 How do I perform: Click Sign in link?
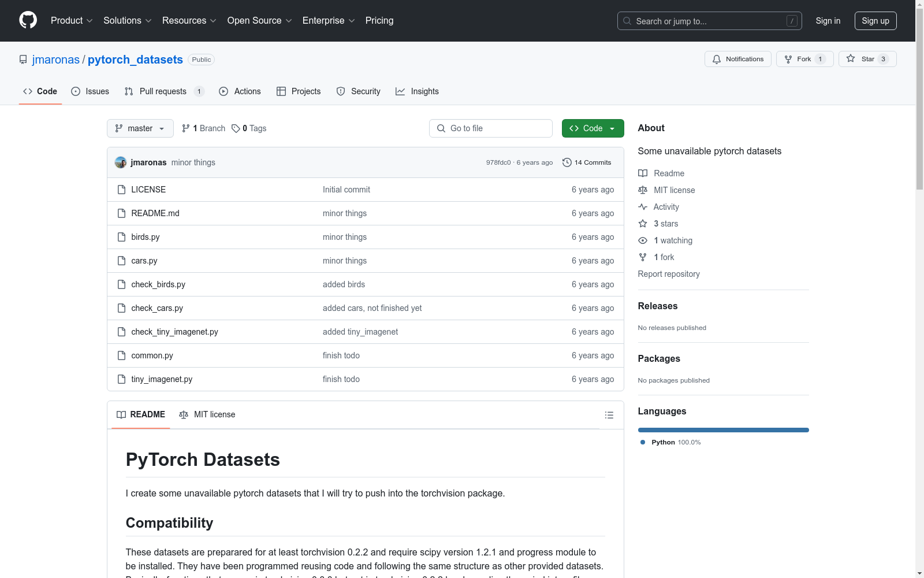[828, 21]
